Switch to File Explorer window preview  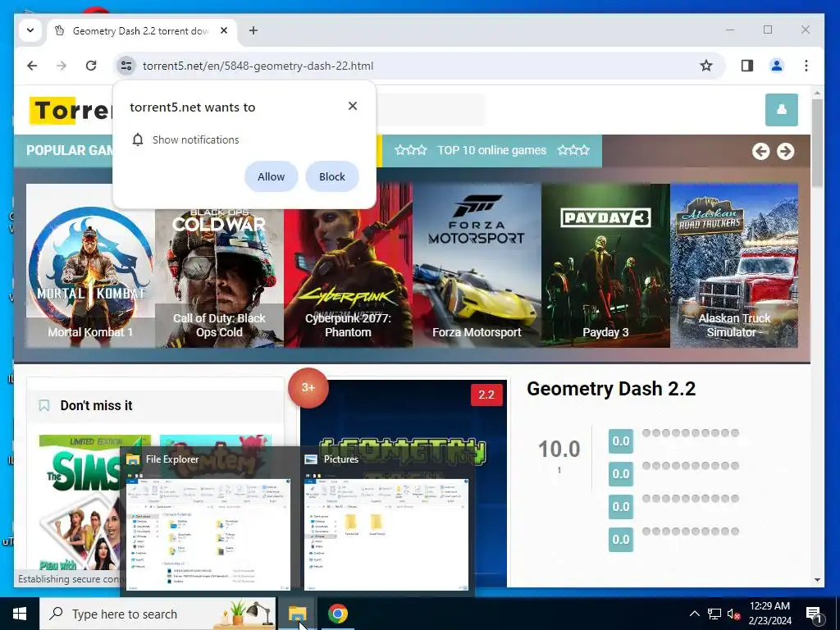208,522
